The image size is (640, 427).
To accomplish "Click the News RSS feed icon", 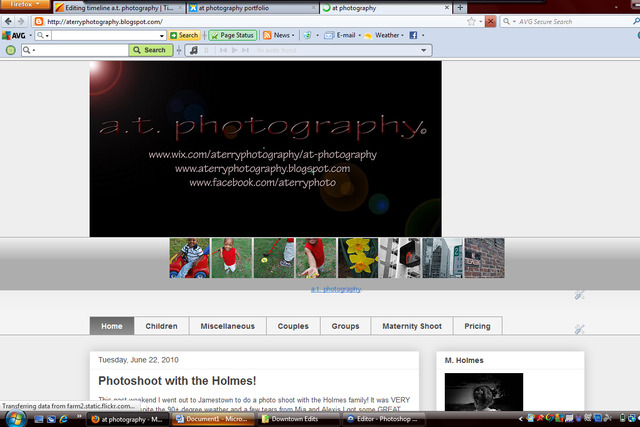I will coord(267,35).
